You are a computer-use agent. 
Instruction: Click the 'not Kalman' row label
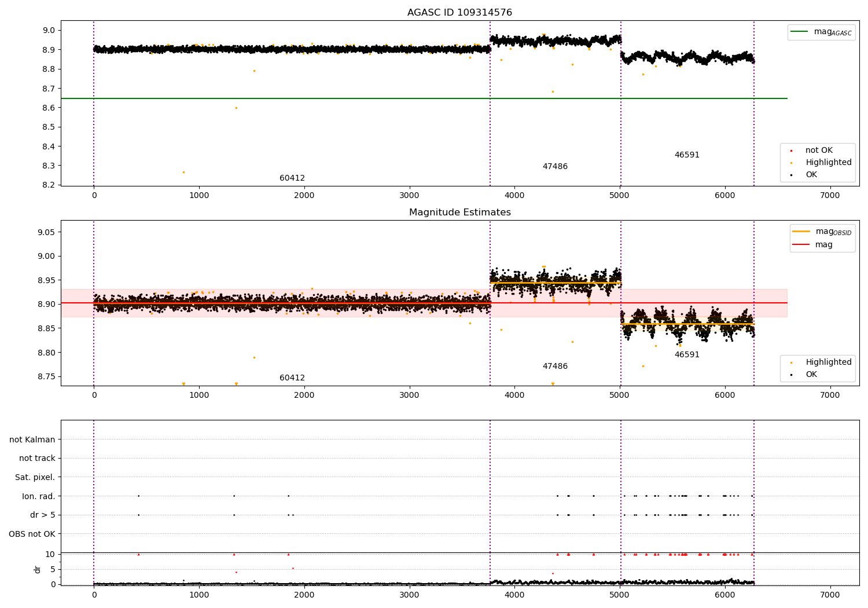pyautogui.click(x=32, y=439)
